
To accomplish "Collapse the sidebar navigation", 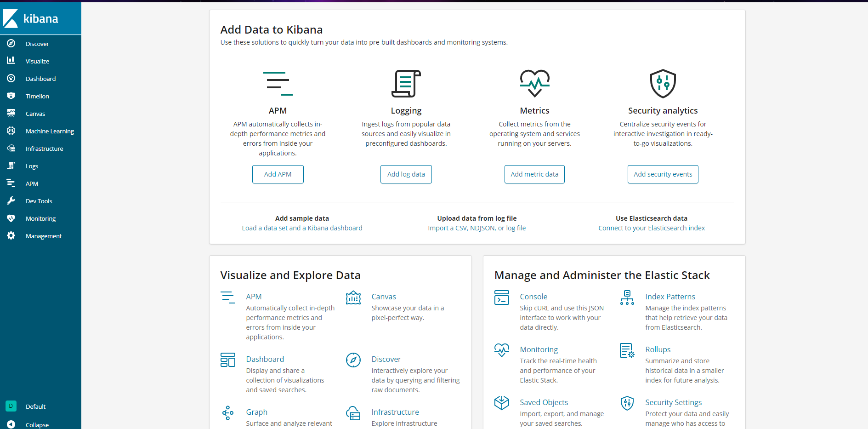I will click(11, 424).
